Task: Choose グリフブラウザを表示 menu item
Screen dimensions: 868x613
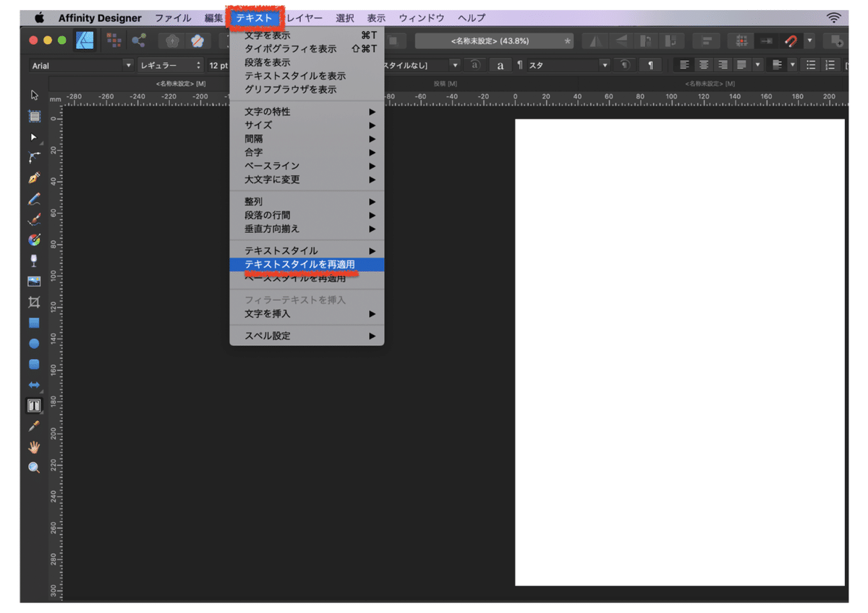Action: [x=307, y=90]
